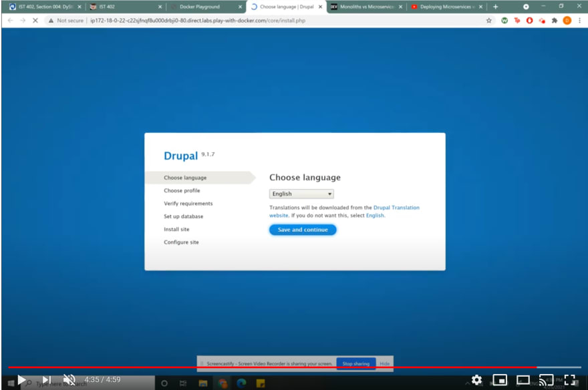Click the Drupal logo title
The height and width of the screenshot is (390, 588).
click(181, 156)
